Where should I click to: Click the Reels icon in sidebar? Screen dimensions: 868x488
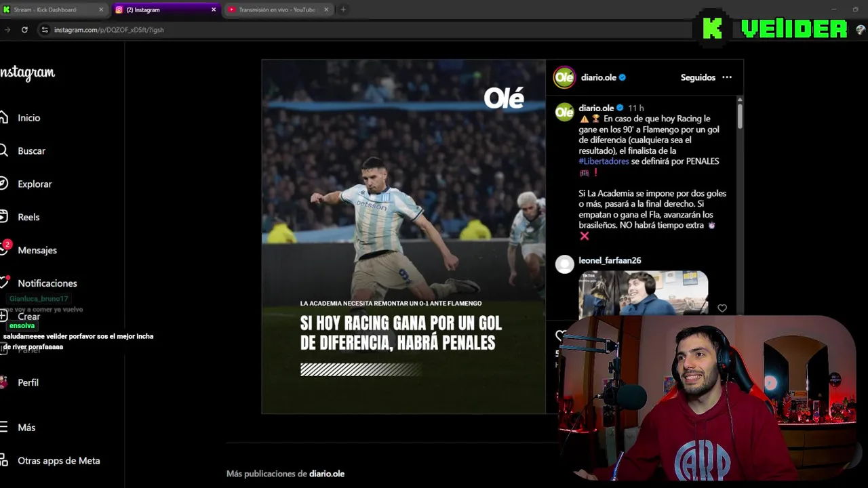pos(3,217)
